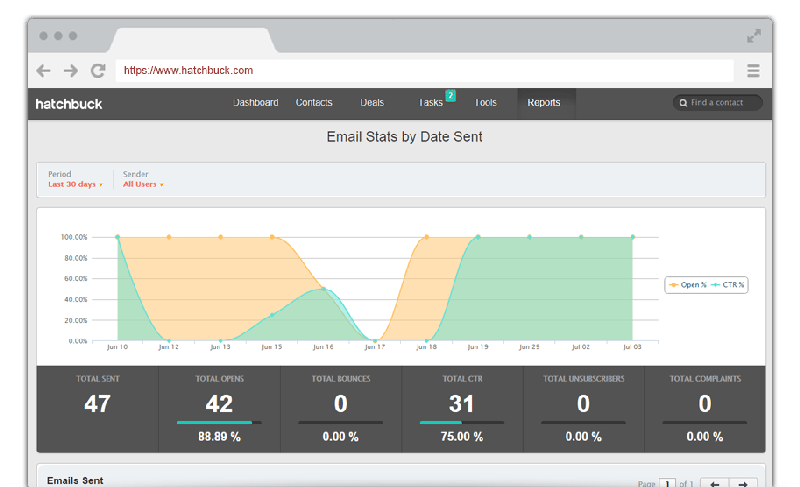Expand the Sender All Users dropdown

(x=143, y=185)
